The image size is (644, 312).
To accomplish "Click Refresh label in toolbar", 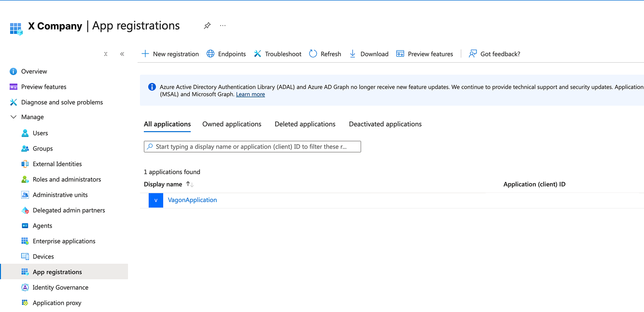I will pyautogui.click(x=331, y=54).
